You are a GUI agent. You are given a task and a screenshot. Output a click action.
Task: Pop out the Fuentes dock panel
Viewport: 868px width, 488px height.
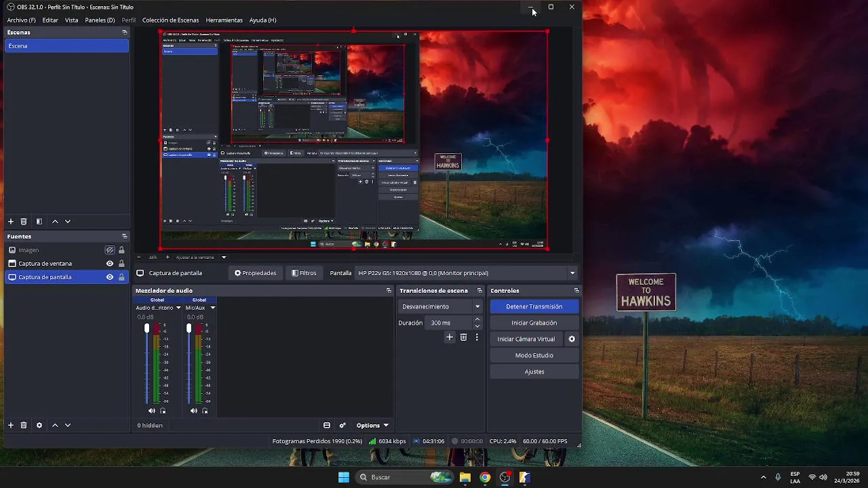point(124,237)
